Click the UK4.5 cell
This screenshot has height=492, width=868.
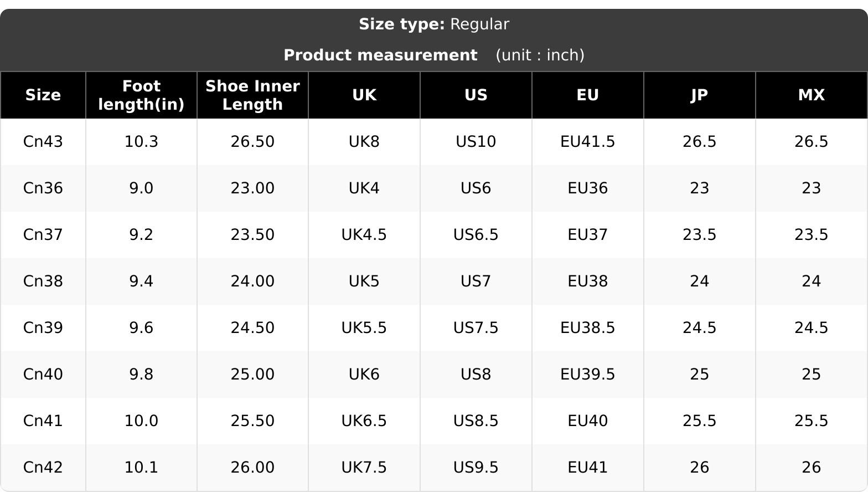pos(364,234)
